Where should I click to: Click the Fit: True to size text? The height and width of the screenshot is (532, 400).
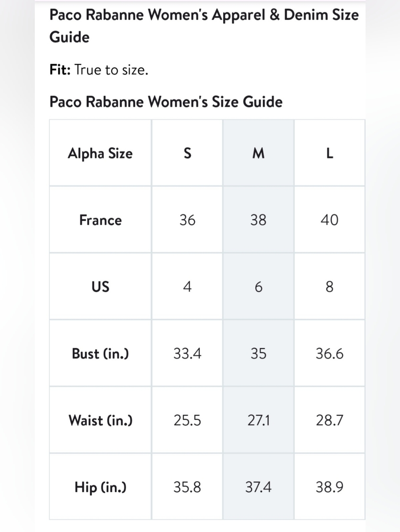(x=99, y=70)
